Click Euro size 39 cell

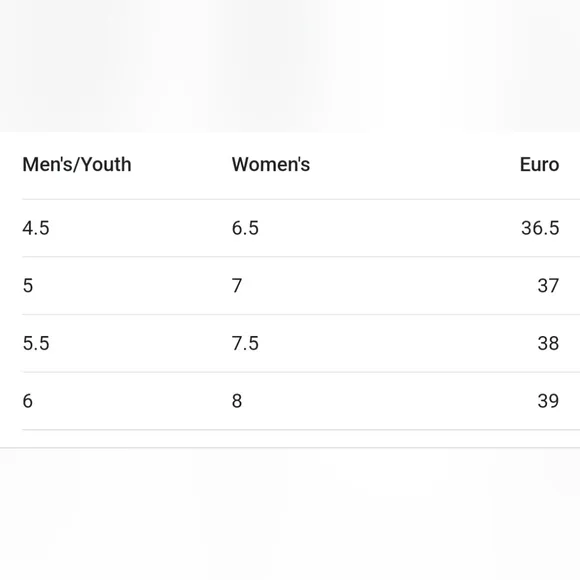coord(548,401)
